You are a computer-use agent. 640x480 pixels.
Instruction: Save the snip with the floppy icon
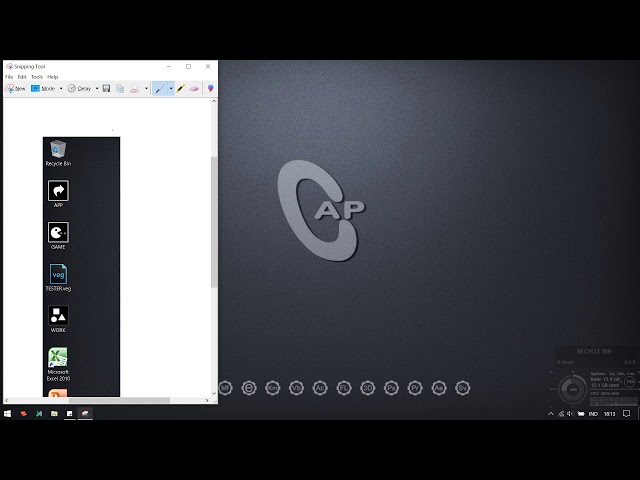[106, 89]
